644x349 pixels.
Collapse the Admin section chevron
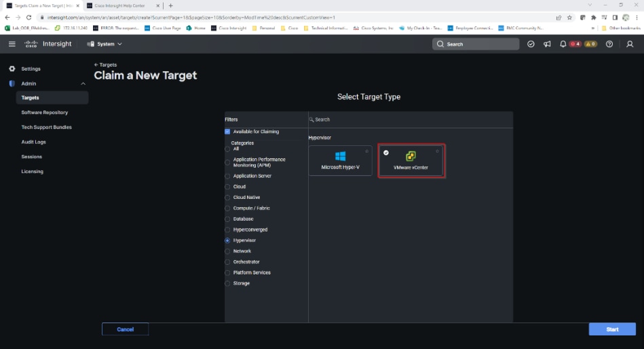(83, 84)
